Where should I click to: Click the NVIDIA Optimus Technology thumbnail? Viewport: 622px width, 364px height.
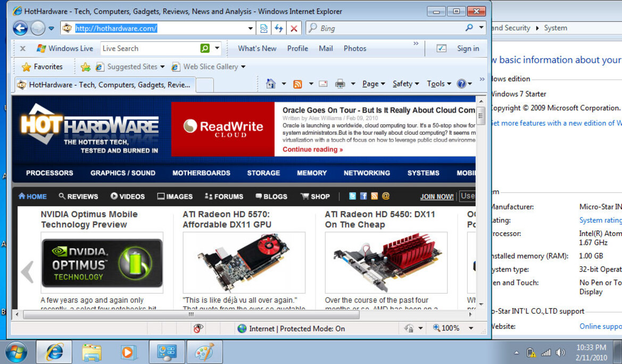[102, 263]
